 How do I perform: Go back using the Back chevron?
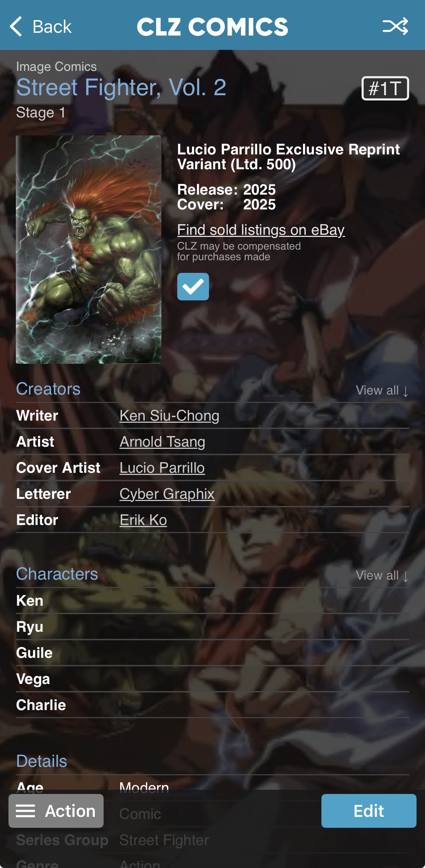tap(41, 26)
